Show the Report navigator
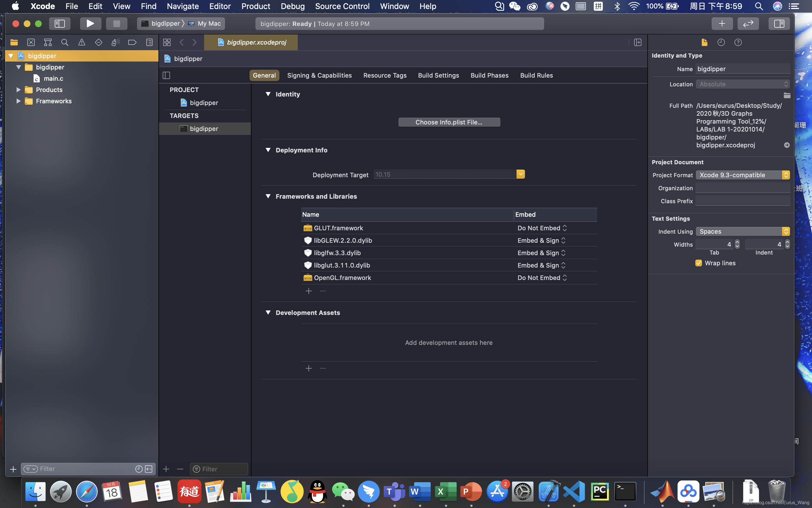The image size is (812, 508). (149, 42)
